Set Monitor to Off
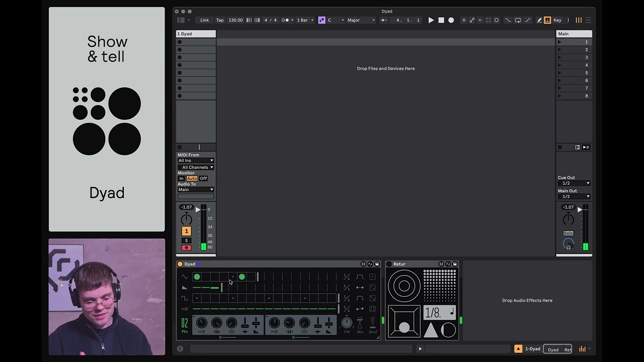 coord(203,178)
